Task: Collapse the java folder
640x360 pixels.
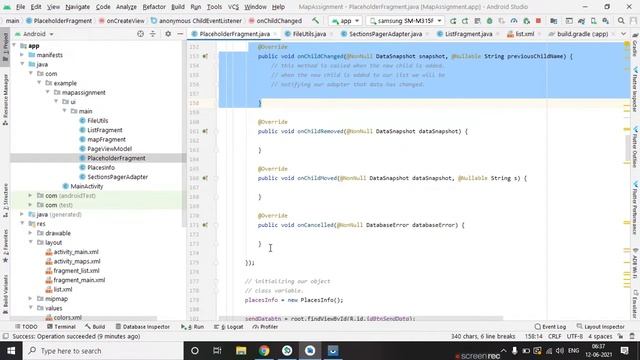Action: point(22,64)
